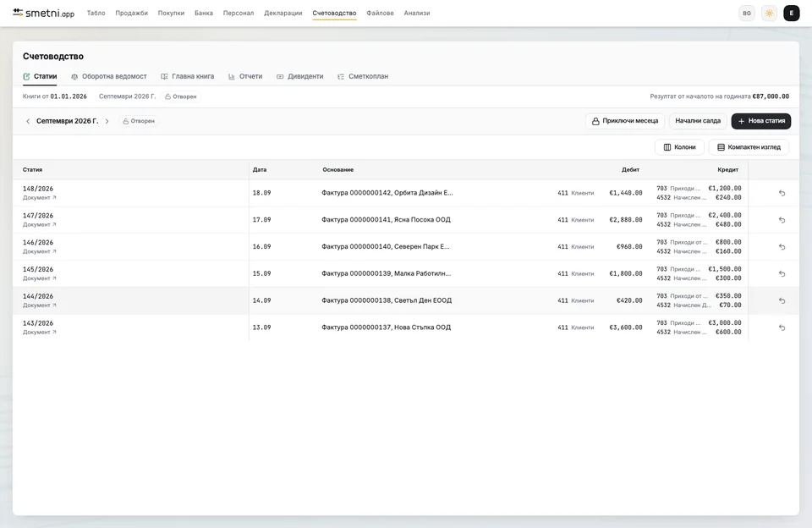Toggle the light theme sun icon
This screenshot has height=528, width=812.
[769, 13]
